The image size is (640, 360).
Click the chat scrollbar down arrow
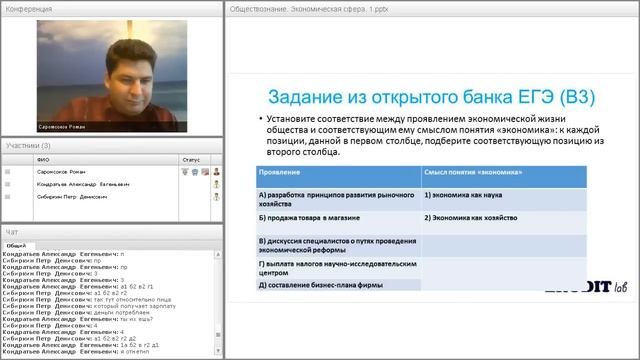(x=218, y=351)
